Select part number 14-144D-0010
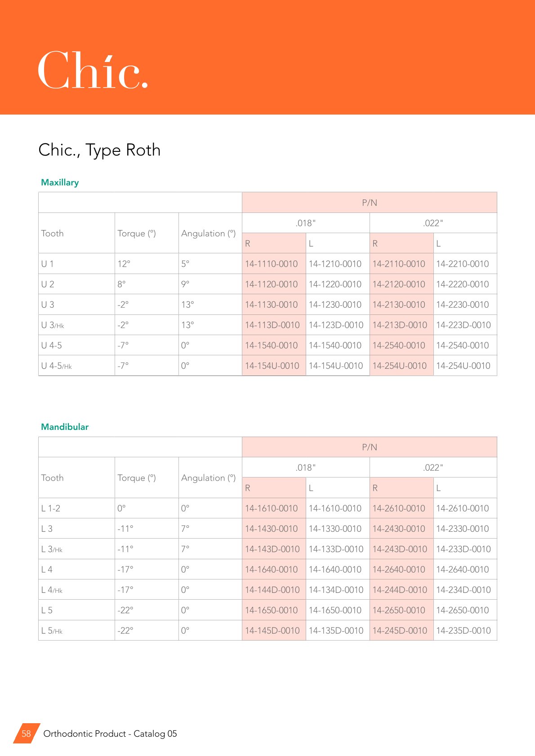 [272, 590]
